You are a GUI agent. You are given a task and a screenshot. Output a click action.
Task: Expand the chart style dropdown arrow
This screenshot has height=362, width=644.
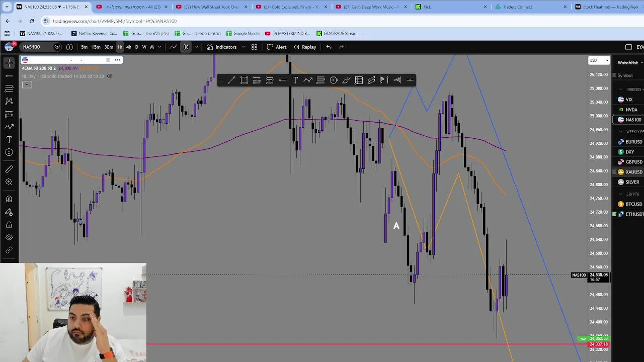pos(196,47)
